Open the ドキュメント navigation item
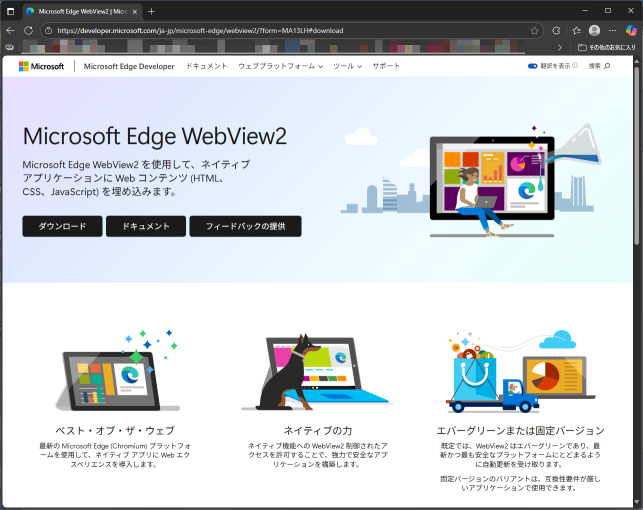Viewport: 643px width, 510px height. [206, 66]
